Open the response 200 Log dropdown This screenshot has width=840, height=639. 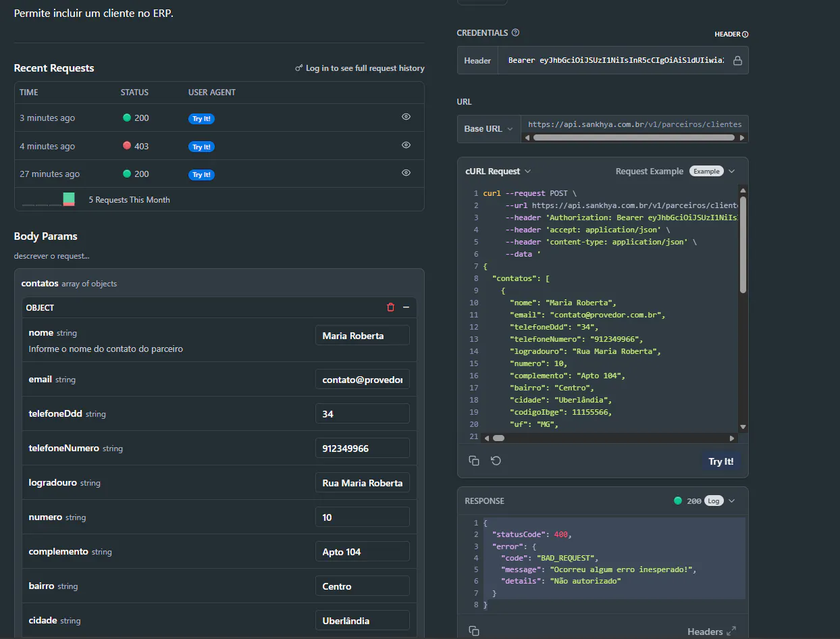[731, 501]
